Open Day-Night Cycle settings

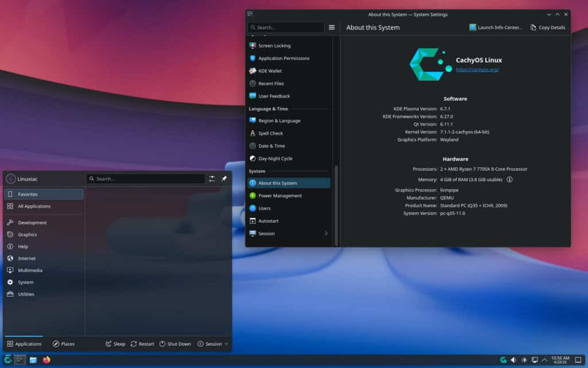click(x=289, y=159)
